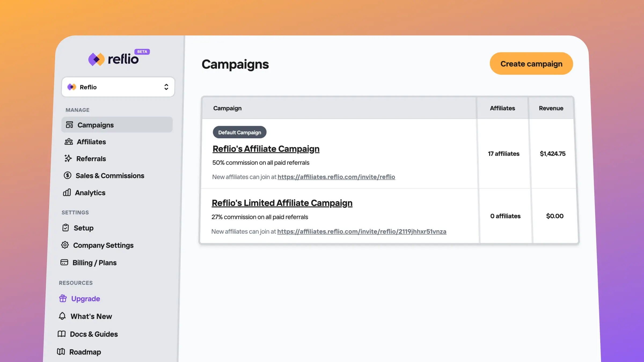Open Reflio's Limited Affiliate Campaign
This screenshot has width=644, height=362.
(x=282, y=203)
